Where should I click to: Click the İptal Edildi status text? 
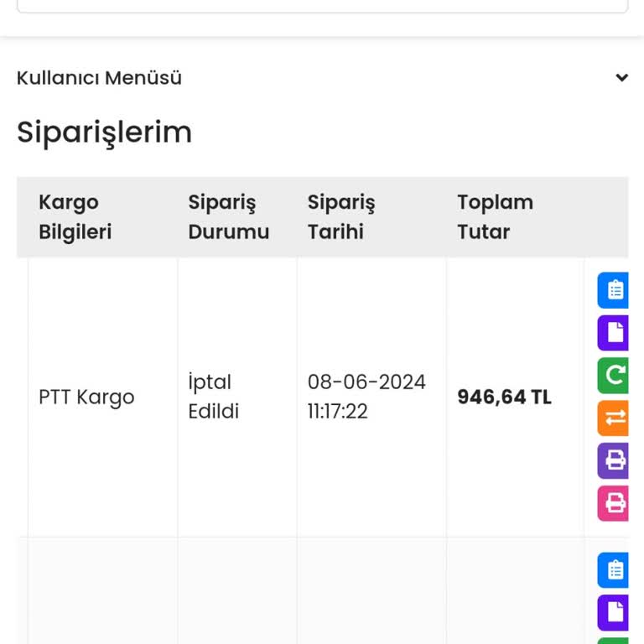pyautogui.click(x=213, y=397)
